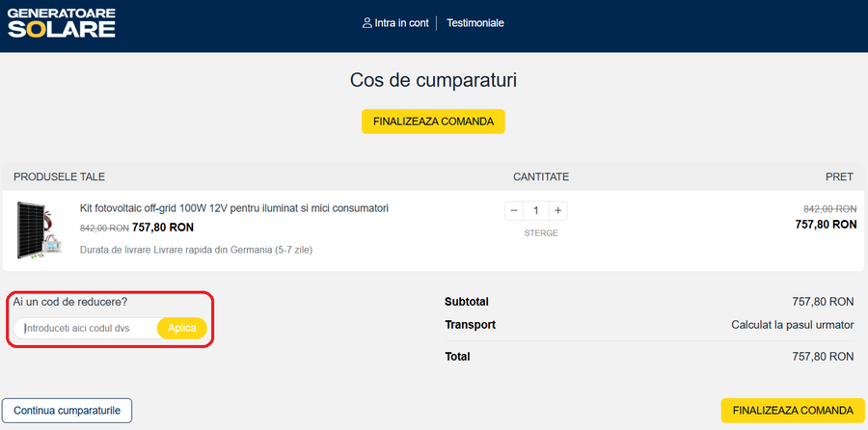Remove the product using Sterge
Viewport: 868px width, 430px height.
click(x=540, y=233)
